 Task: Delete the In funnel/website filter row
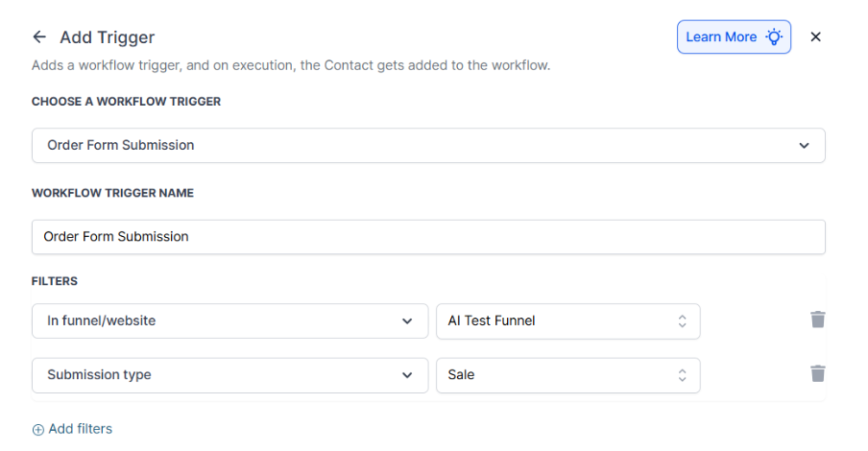tap(817, 320)
